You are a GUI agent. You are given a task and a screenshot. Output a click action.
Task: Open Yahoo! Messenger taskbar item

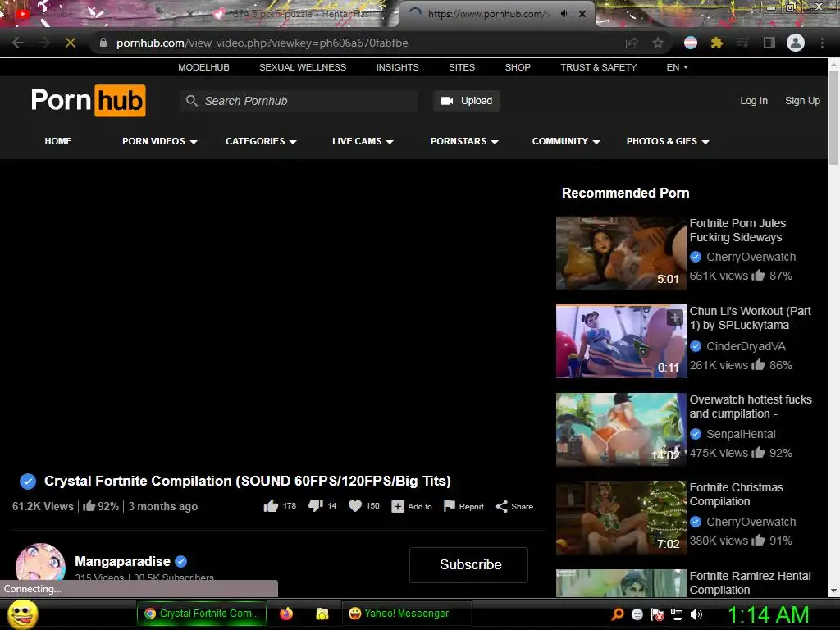tap(407, 614)
